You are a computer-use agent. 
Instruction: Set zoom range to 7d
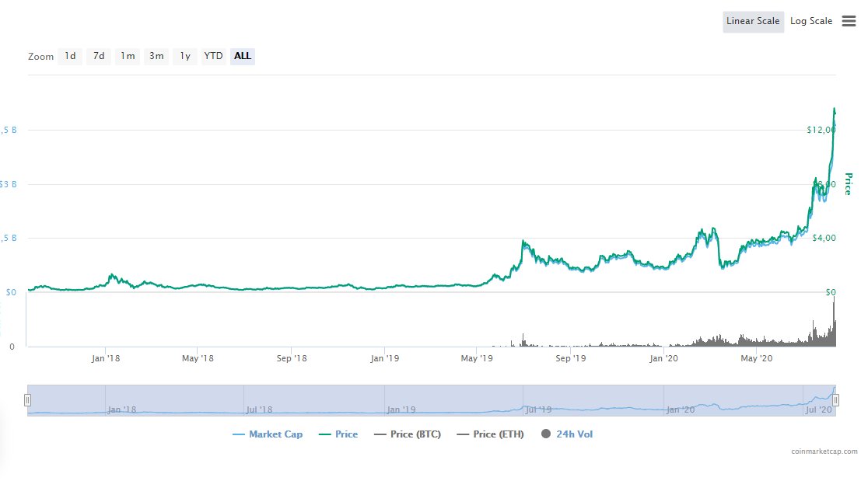tap(99, 56)
